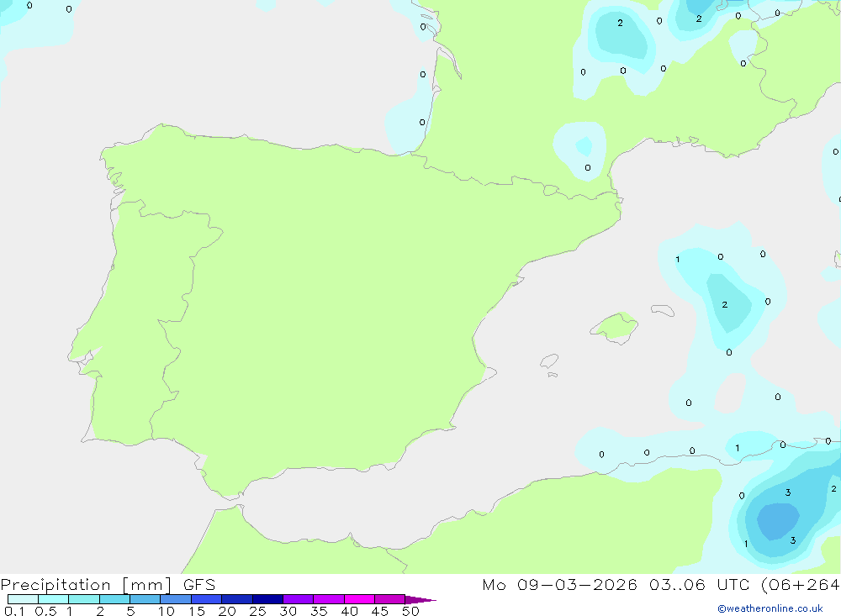Screen dimensions: 841x616
Task: Select the 10–15 mm legend color swatch
Action: click(x=176, y=599)
